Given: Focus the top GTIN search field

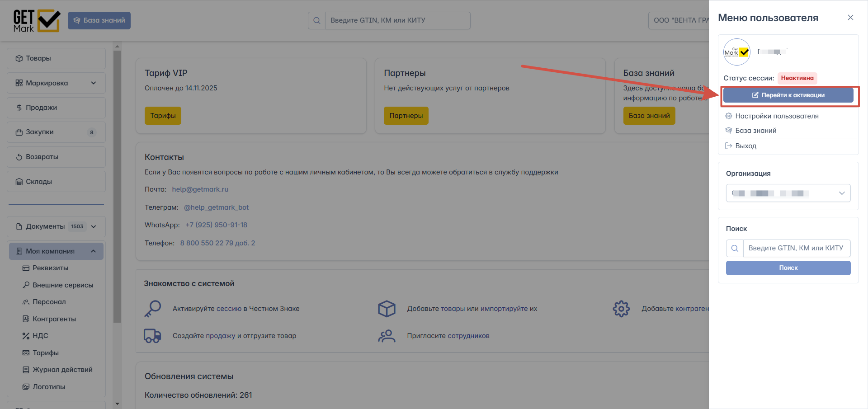Looking at the screenshot, I should (398, 20).
